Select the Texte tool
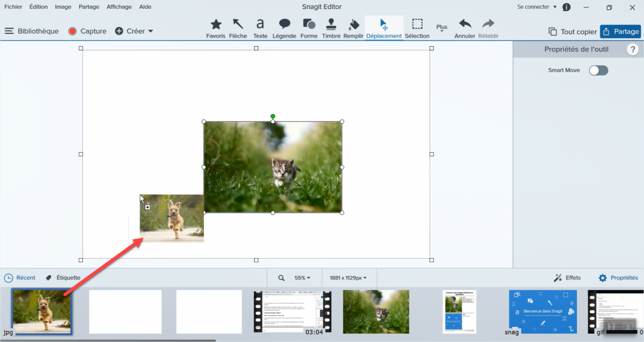This screenshot has width=644, height=342. tap(260, 28)
